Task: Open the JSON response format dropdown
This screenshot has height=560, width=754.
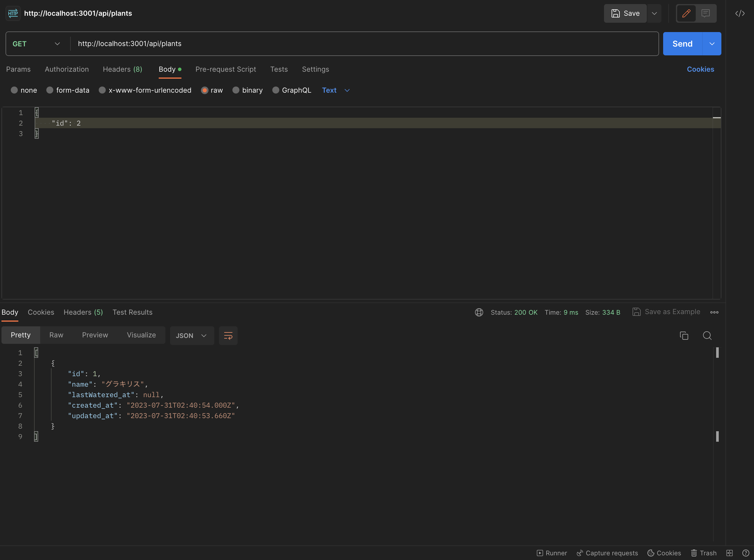Action: click(x=191, y=336)
